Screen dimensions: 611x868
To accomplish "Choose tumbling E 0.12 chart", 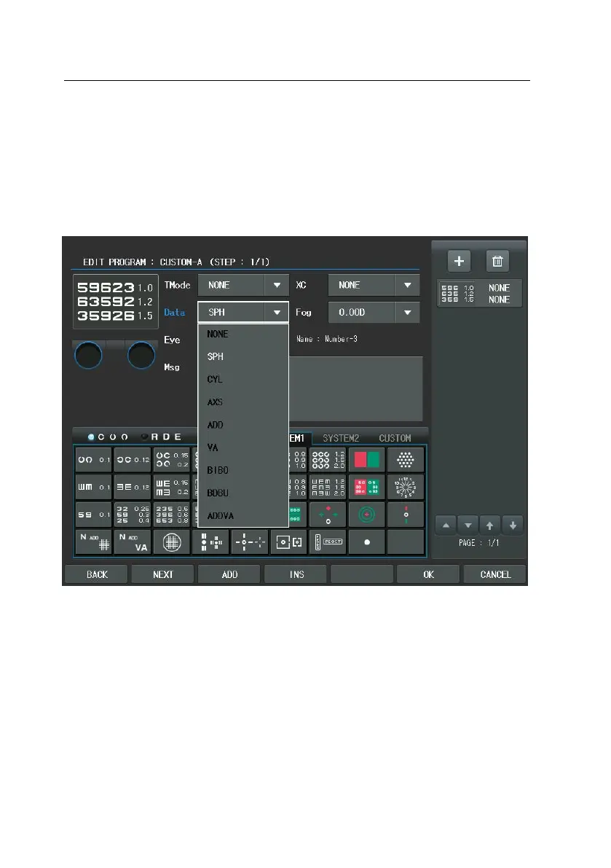I will pos(132,487).
